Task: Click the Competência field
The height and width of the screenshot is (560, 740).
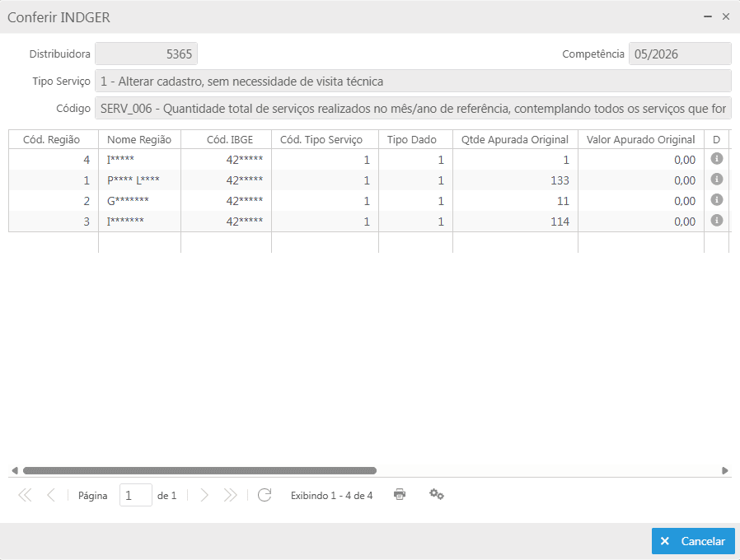Action: point(680,54)
